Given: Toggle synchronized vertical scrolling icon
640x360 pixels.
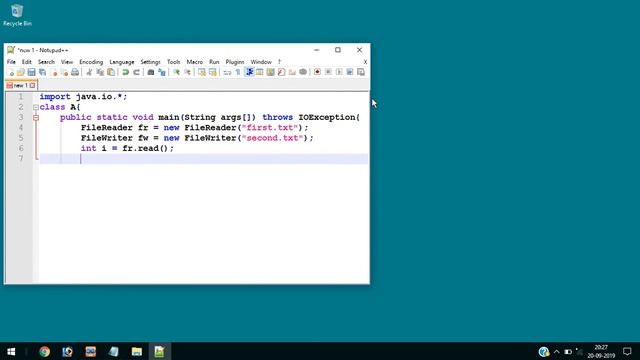Looking at the screenshot, I should tap(202, 72).
